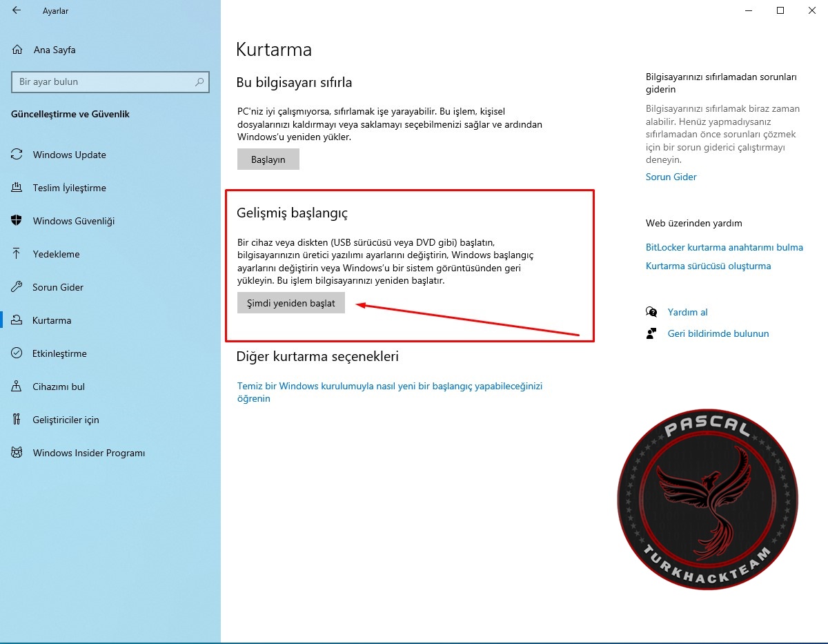Open the Ana Sayfa home icon

tap(17, 50)
